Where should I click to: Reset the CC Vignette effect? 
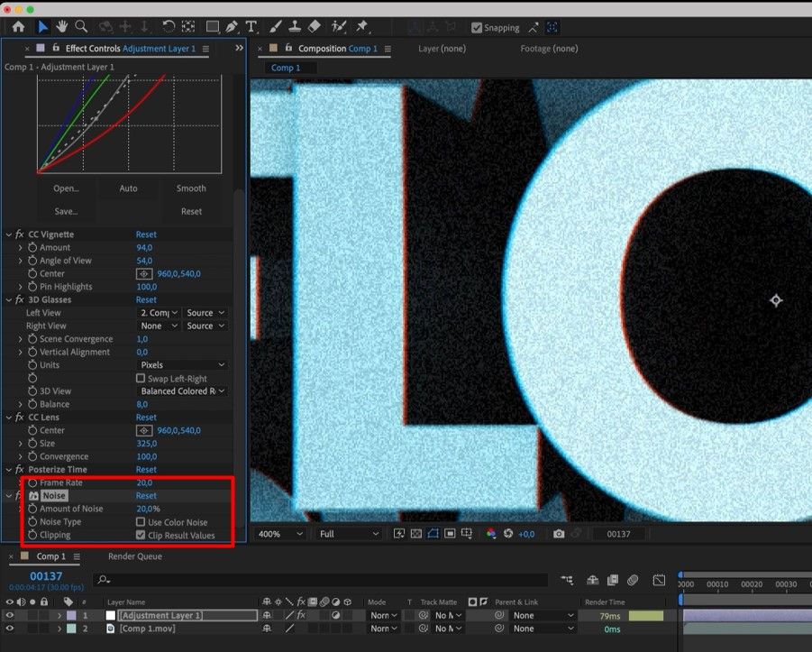click(x=146, y=234)
